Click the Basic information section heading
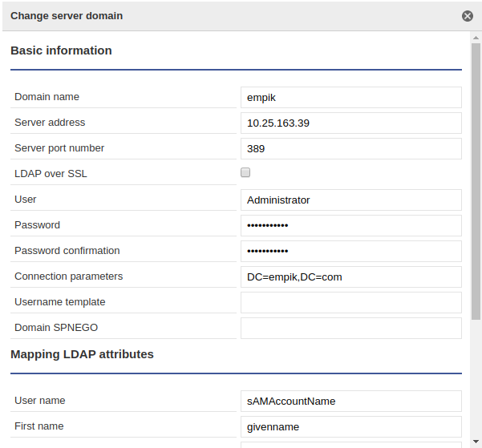Viewport: 482px width, 448px height. 61,50
